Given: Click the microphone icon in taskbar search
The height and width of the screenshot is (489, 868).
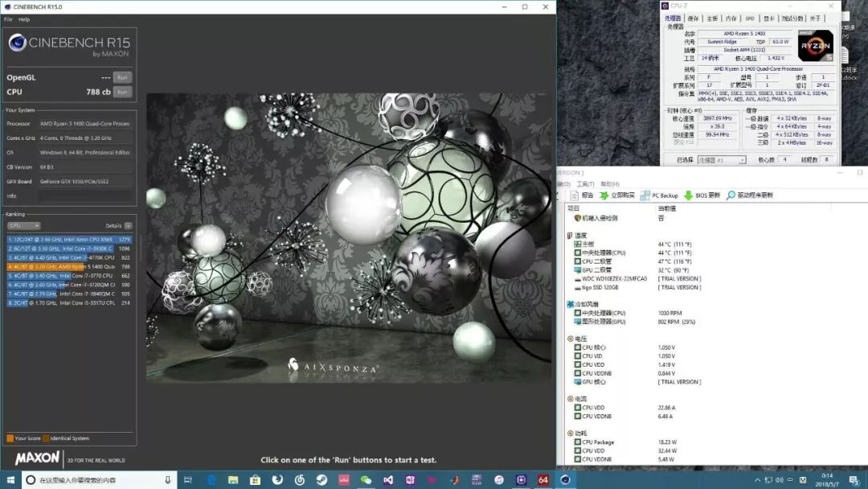Looking at the screenshot, I should (x=168, y=480).
